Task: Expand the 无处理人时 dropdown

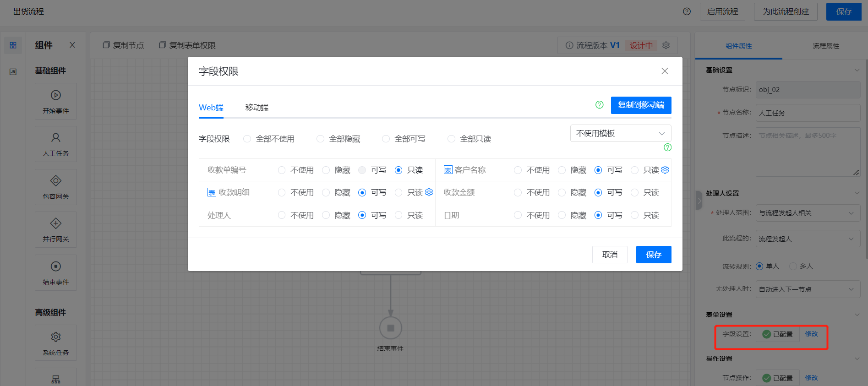Action: [x=807, y=289]
